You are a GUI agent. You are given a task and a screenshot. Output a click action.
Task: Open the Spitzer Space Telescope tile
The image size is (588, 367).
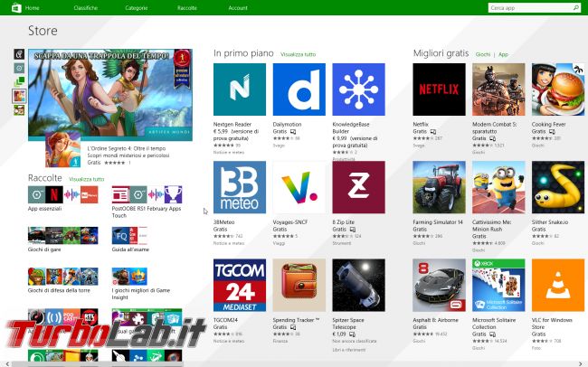click(358, 285)
